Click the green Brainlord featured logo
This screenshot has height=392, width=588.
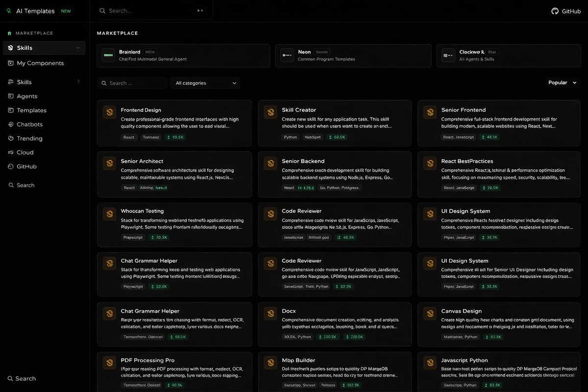(x=108, y=55)
